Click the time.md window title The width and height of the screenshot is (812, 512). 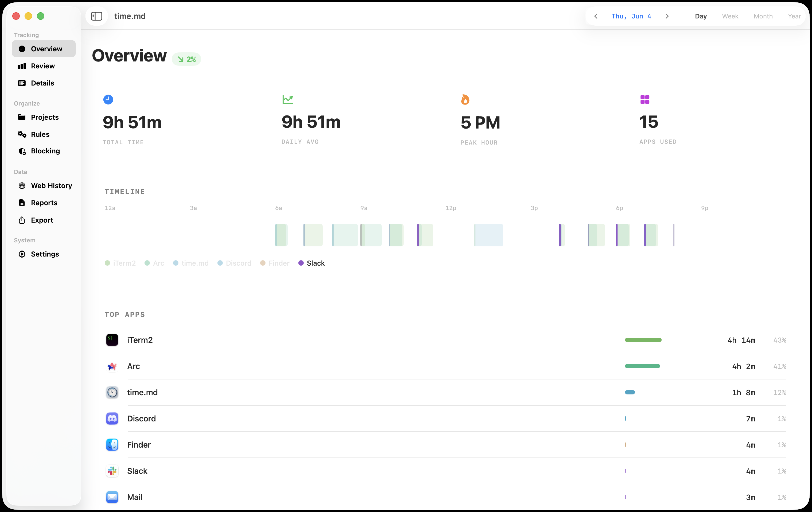coord(130,16)
